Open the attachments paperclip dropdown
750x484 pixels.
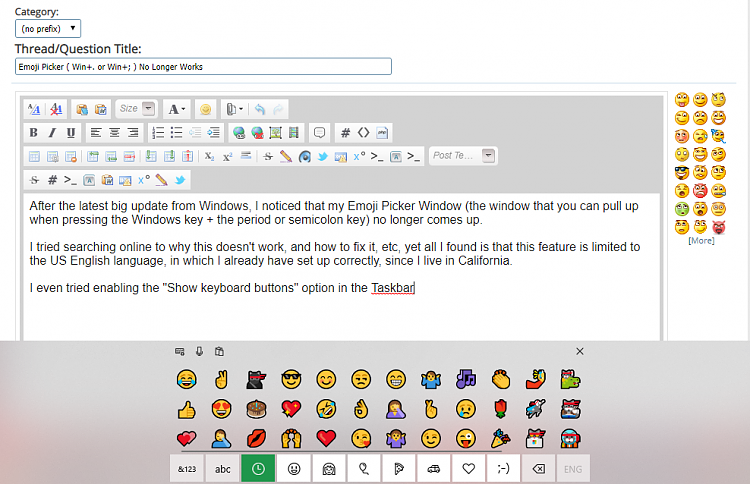234,109
